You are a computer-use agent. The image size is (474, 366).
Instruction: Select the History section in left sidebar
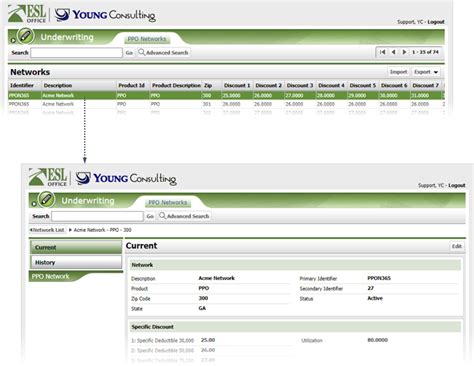coord(76,262)
